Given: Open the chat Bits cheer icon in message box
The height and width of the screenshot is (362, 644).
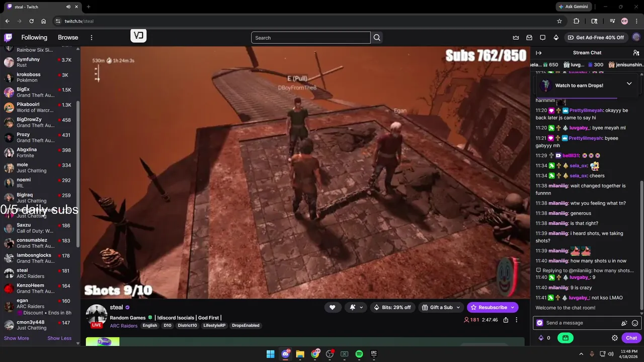Looking at the screenshot, I should 624,323.
